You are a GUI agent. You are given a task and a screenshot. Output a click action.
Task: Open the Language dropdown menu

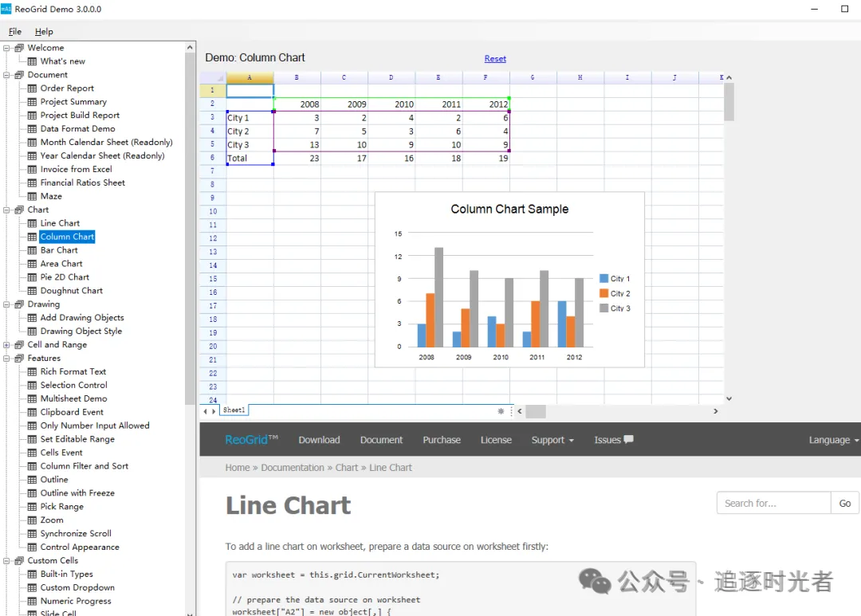[x=834, y=440]
